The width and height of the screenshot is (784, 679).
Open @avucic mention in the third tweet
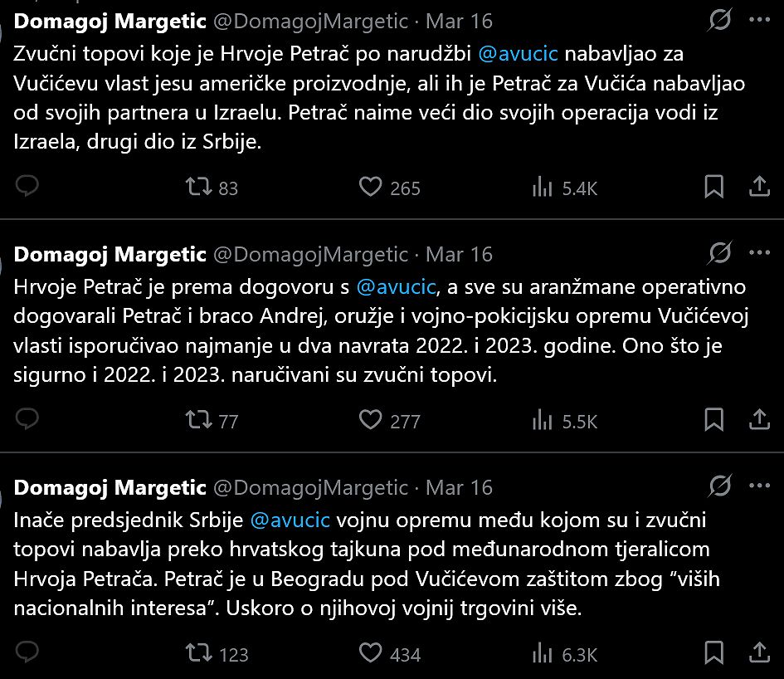point(290,520)
